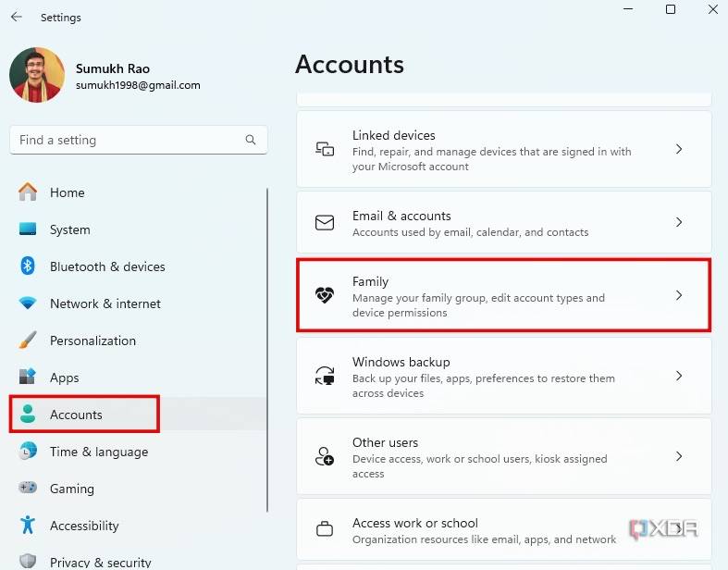The width and height of the screenshot is (728, 570).
Task: Go to Apps settings section
Action: tap(64, 378)
